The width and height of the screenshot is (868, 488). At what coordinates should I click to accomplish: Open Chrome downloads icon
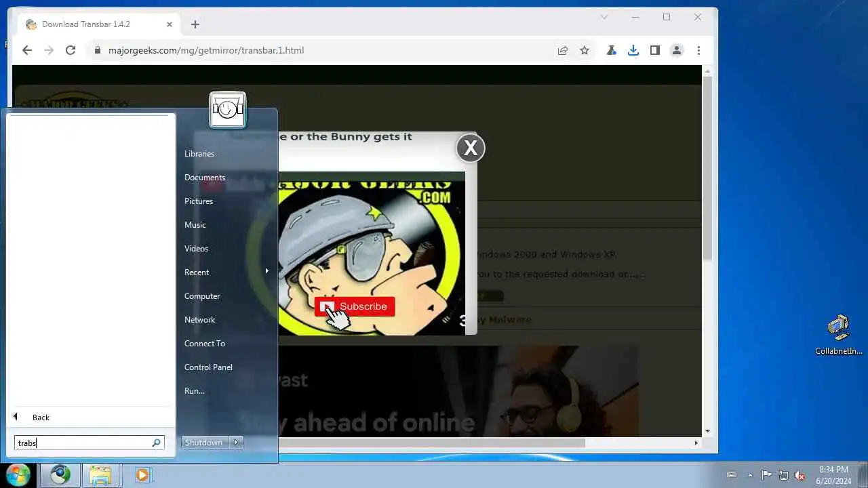point(633,50)
